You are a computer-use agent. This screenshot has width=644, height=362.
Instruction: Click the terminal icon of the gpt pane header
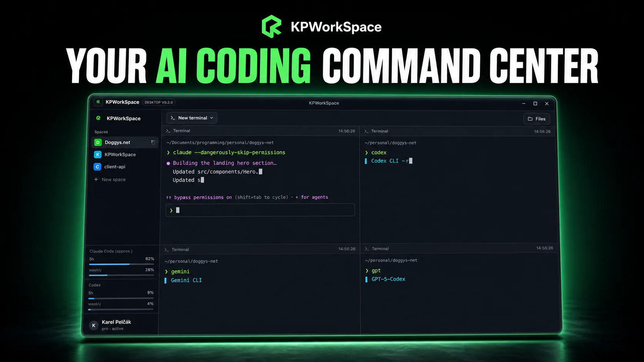pyautogui.click(x=367, y=249)
